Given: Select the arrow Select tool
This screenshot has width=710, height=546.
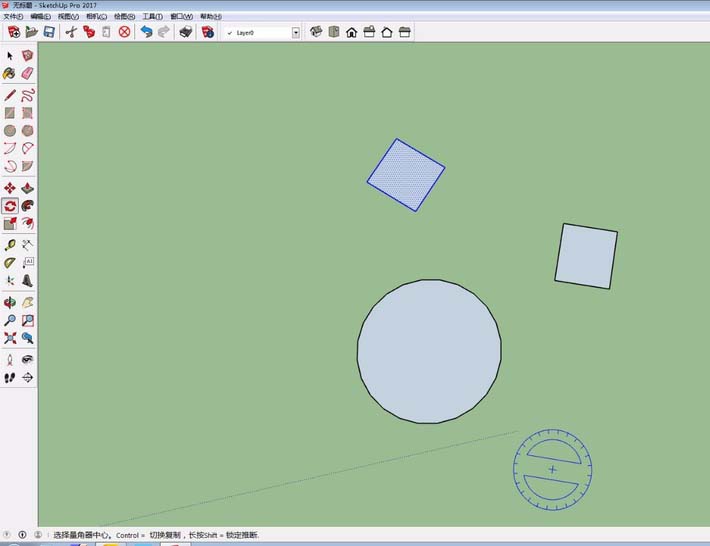Looking at the screenshot, I should point(10,56).
